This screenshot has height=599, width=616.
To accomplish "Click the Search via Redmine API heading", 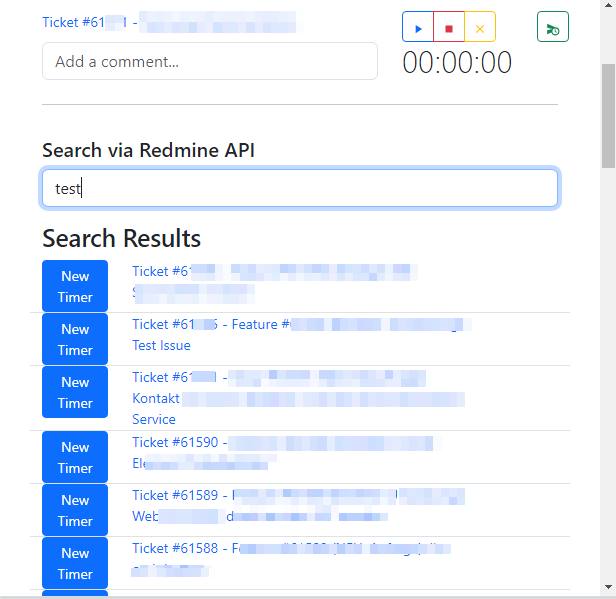I will [x=148, y=150].
